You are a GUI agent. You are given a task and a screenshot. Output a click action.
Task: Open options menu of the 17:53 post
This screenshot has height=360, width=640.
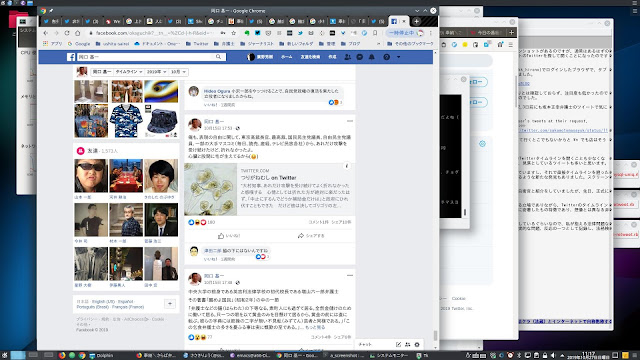350,121
